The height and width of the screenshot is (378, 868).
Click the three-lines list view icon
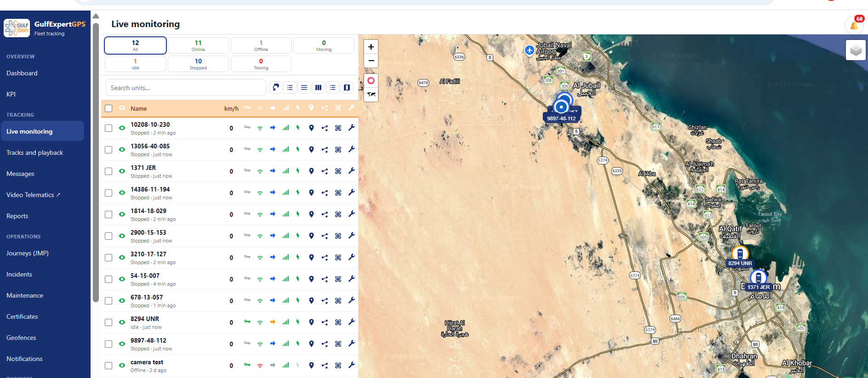(x=304, y=87)
